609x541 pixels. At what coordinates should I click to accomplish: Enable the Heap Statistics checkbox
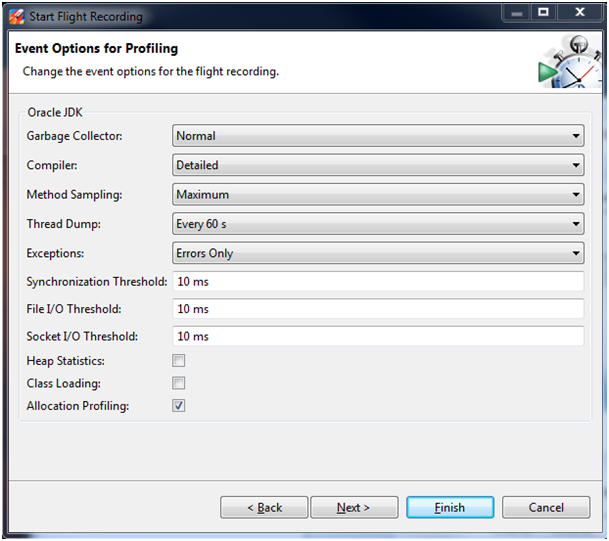(179, 361)
